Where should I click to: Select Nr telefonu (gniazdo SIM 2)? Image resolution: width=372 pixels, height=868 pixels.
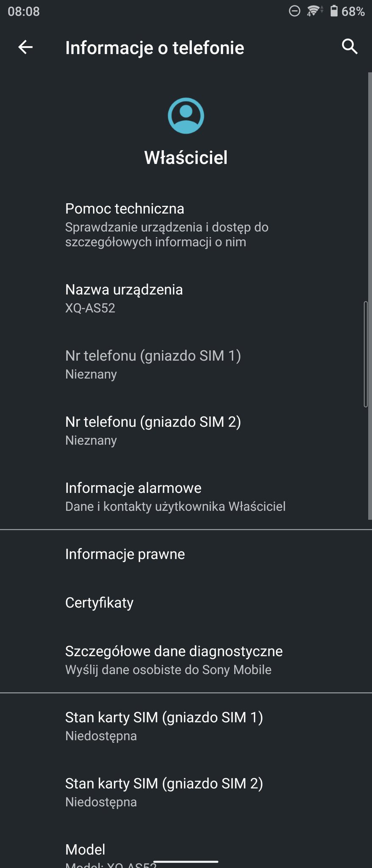pos(186,430)
